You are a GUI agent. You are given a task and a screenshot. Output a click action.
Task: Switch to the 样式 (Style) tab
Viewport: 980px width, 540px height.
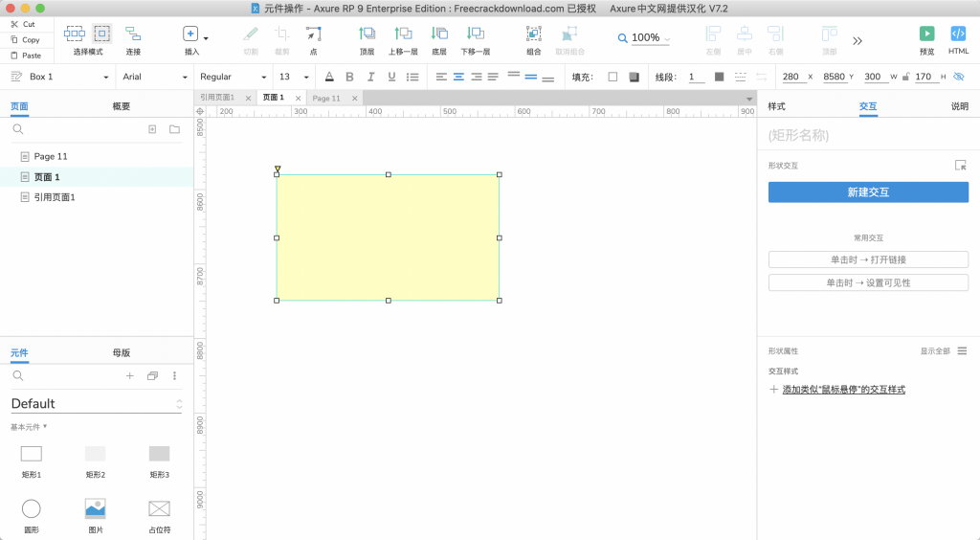[x=776, y=106]
